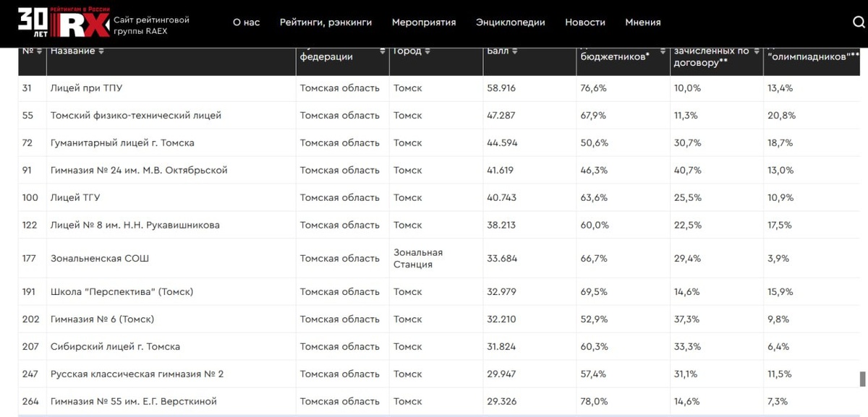Sort table by № column icon

[x=39, y=51]
